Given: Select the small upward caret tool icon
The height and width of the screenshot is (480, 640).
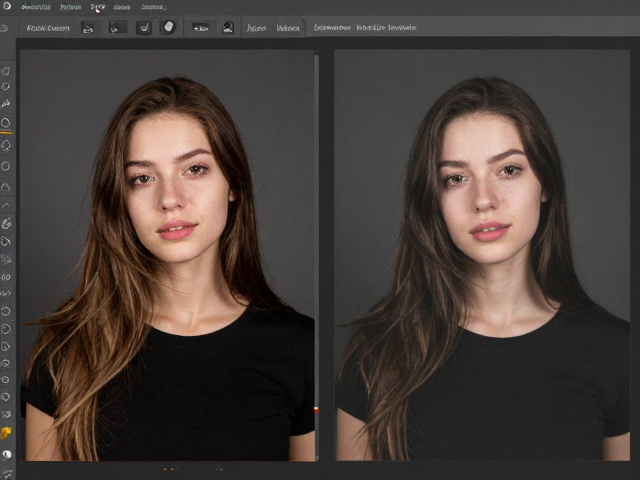Looking at the screenshot, I should click(6, 206).
